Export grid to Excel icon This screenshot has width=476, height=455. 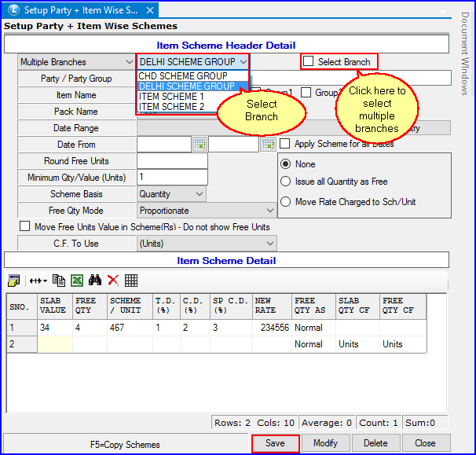pos(77,281)
